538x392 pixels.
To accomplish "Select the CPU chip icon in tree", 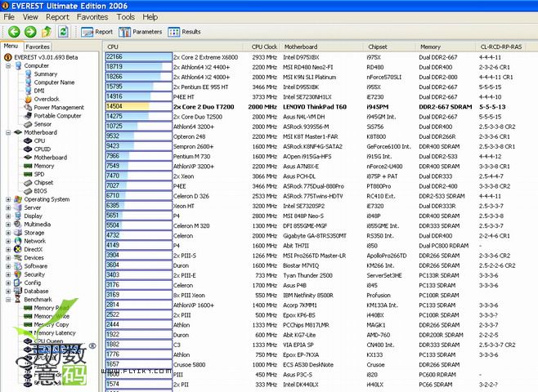I will [x=28, y=140].
